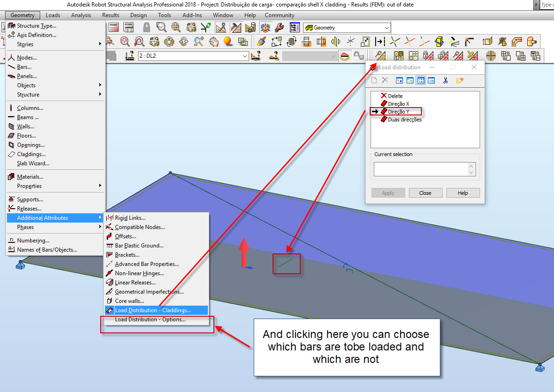Viewport: 554px width, 392px height.
Task: Activate the zoom window magnifier icon
Action: (x=161, y=28)
